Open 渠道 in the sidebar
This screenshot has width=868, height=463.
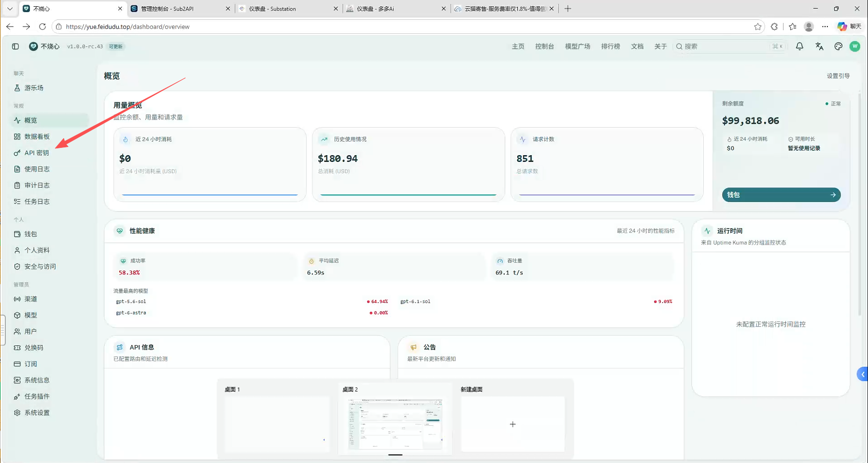[50, 299]
